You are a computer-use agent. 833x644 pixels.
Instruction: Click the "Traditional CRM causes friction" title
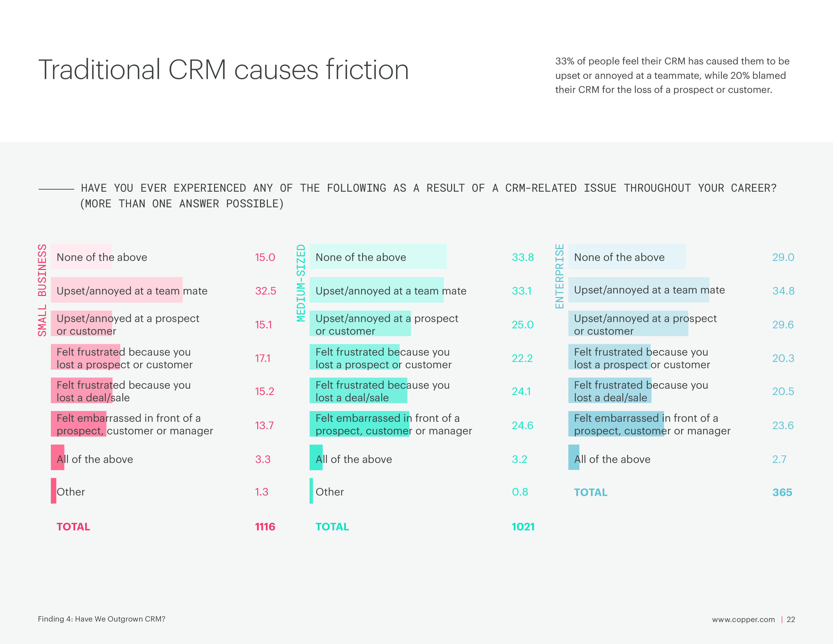click(223, 70)
